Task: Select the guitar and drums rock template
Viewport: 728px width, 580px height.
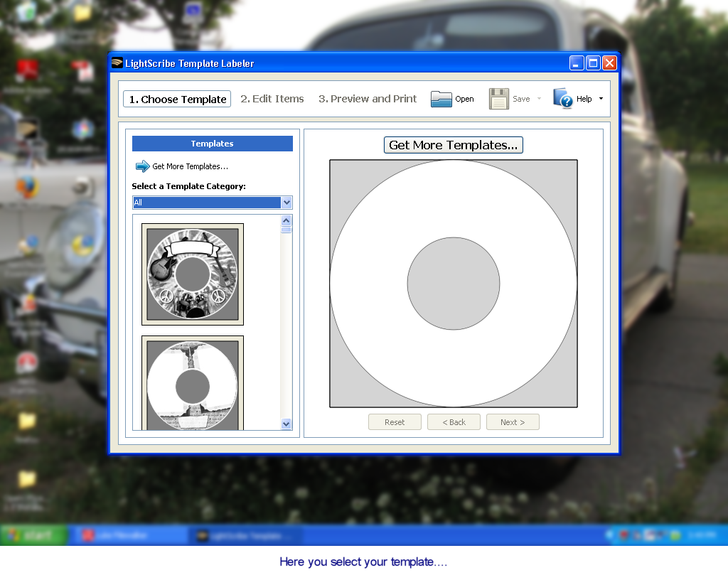Action: (x=193, y=274)
